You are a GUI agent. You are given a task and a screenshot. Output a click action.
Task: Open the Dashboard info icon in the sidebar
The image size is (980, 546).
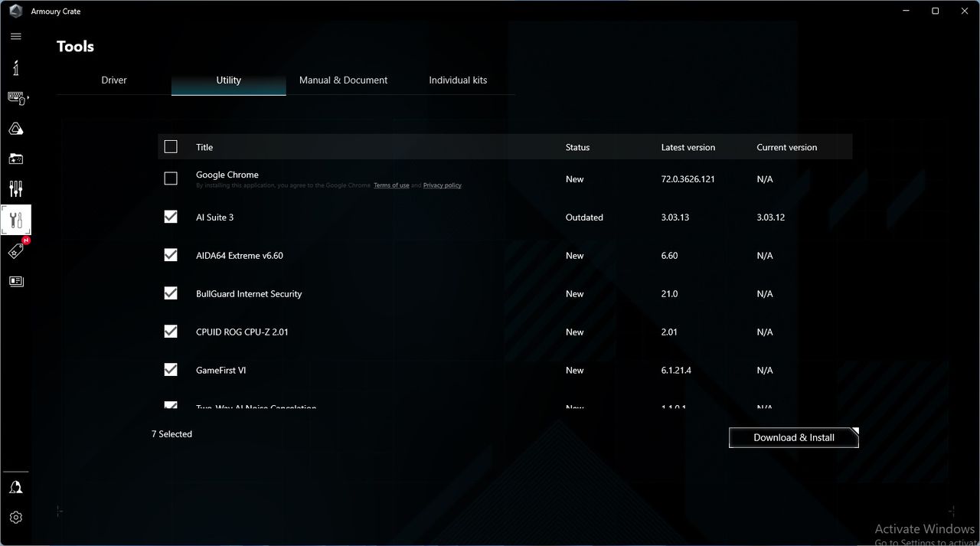pyautogui.click(x=16, y=67)
